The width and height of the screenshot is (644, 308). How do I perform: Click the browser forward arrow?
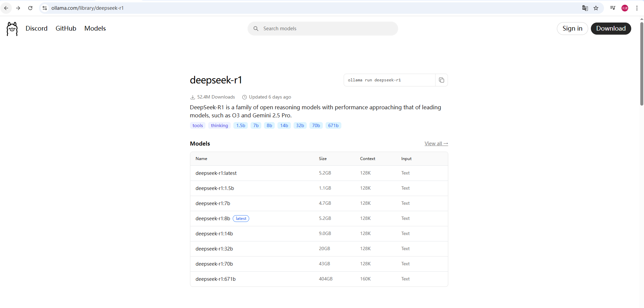point(18,8)
